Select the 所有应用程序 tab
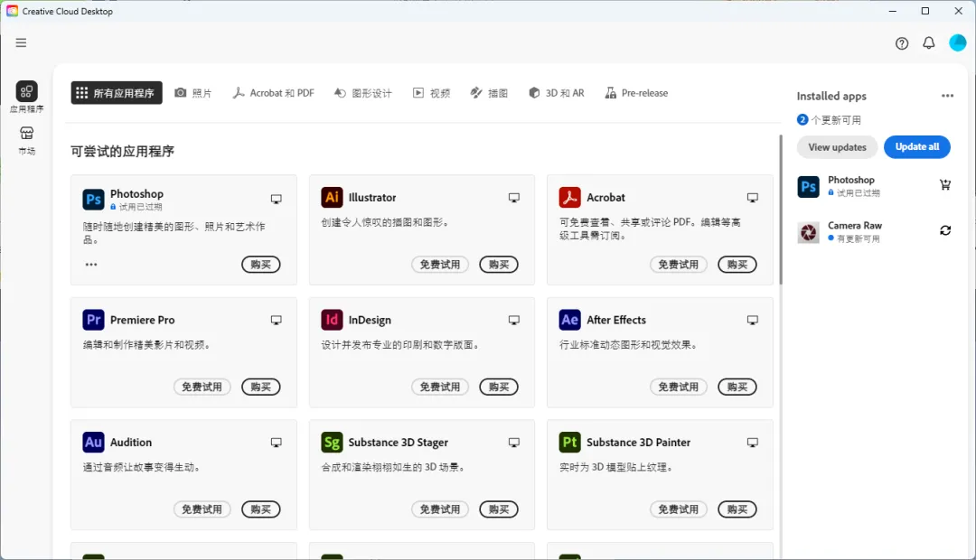This screenshot has width=976, height=560. (x=117, y=93)
